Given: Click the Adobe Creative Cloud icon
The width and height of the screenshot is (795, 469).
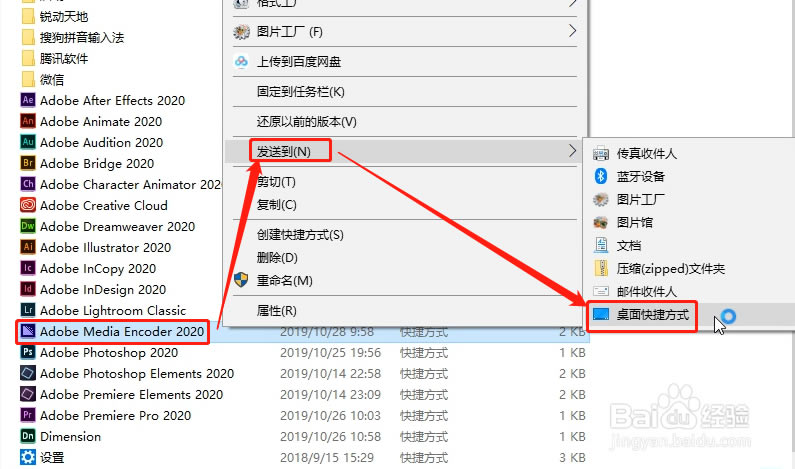Looking at the screenshot, I should [x=28, y=205].
